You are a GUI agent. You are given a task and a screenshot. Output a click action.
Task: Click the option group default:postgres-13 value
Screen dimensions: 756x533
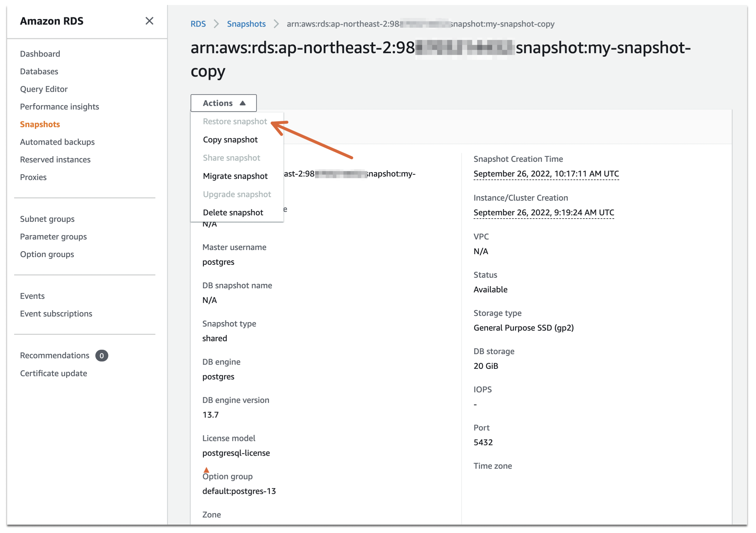coord(239,492)
